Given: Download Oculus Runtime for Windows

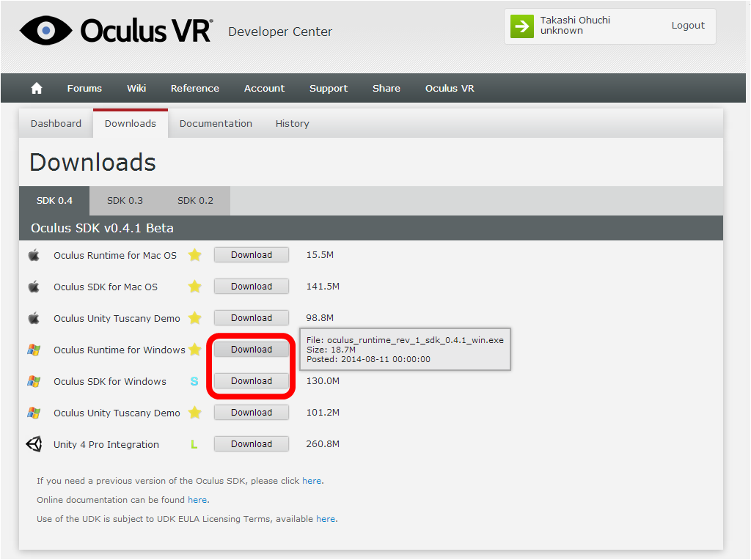Looking at the screenshot, I should 251,350.
